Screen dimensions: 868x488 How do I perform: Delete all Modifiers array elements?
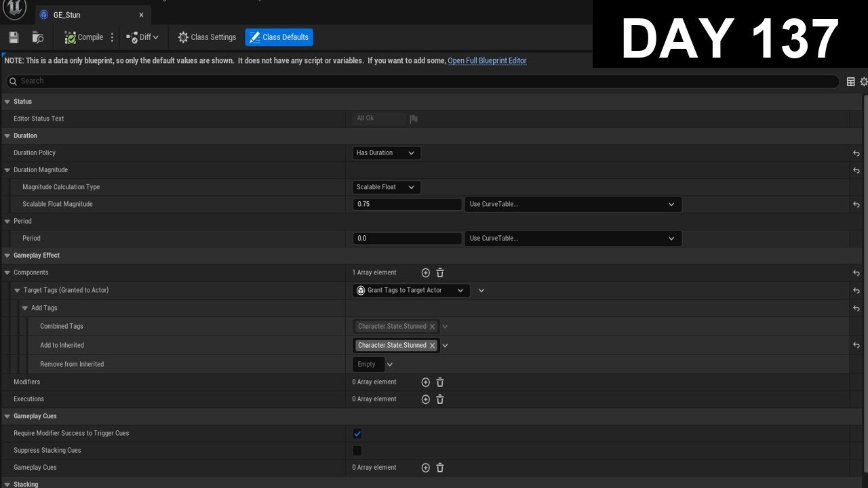pyautogui.click(x=440, y=382)
